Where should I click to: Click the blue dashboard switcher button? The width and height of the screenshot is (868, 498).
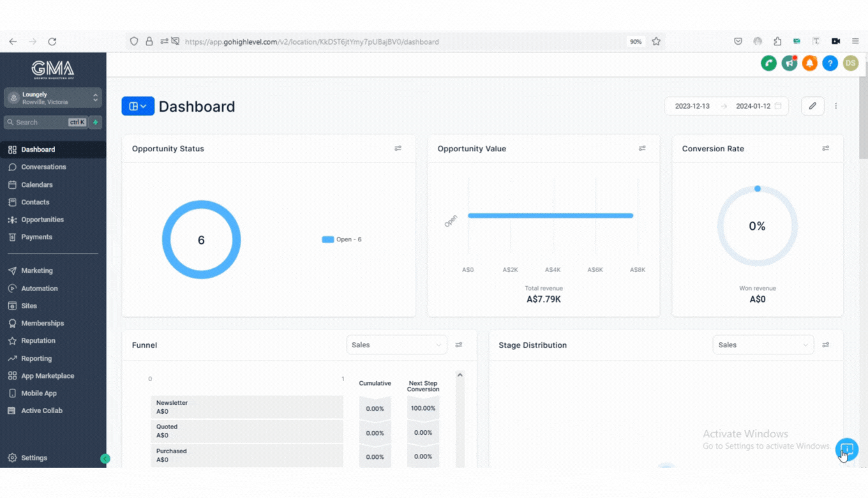point(138,106)
